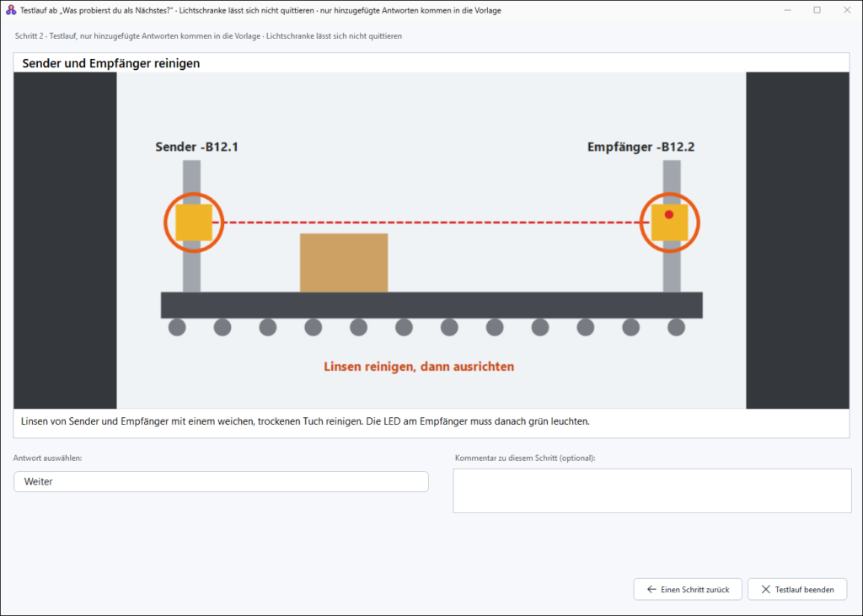The width and height of the screenshot is (863, 616).
Task: Click into the optional Kommentar text field
Action: point(652,490)
